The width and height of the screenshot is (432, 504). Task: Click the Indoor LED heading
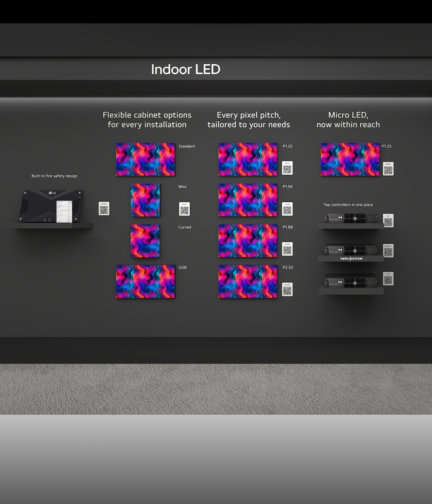pyautogui.click(x=185, y=69)
